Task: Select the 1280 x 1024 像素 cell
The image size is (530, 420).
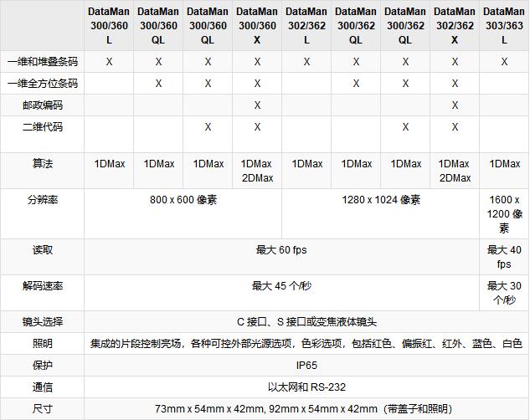Action: point(381,201)
